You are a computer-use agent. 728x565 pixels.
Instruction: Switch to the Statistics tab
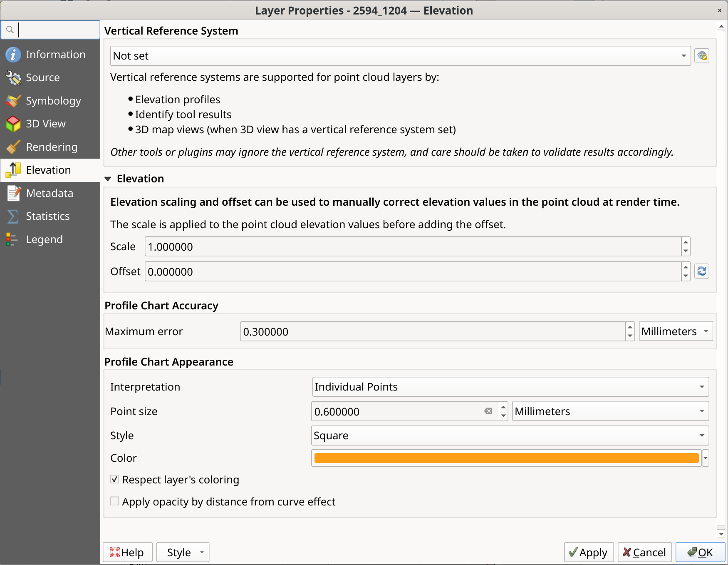[50, 216]
